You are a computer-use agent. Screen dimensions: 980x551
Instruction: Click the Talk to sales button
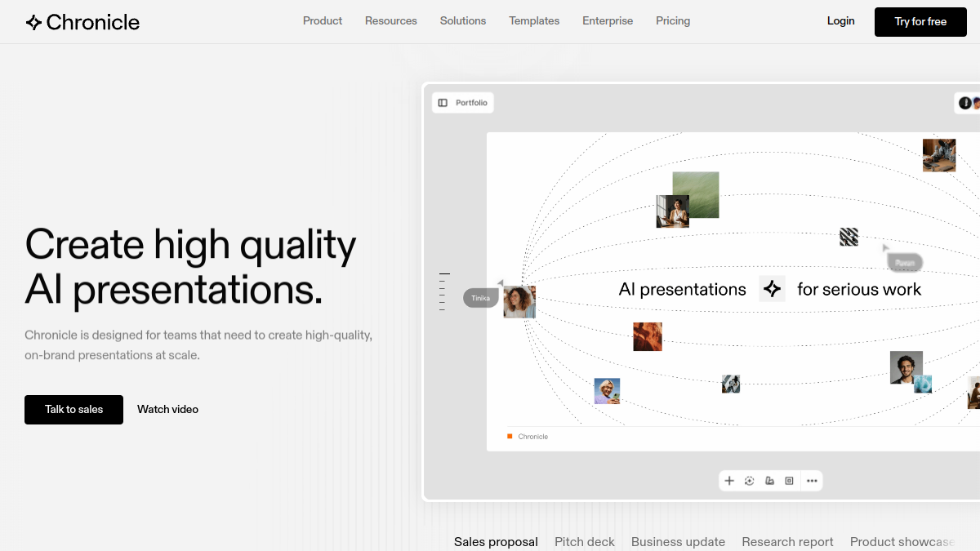pos(73,410)
